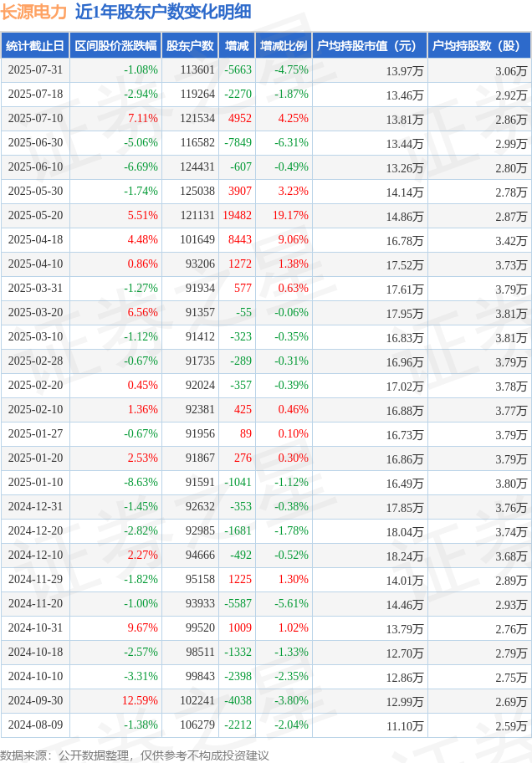The width and height of the screenshot is (532, 763).
Task: Click the 户均持股市值（元） header
Action: (370, 46)
